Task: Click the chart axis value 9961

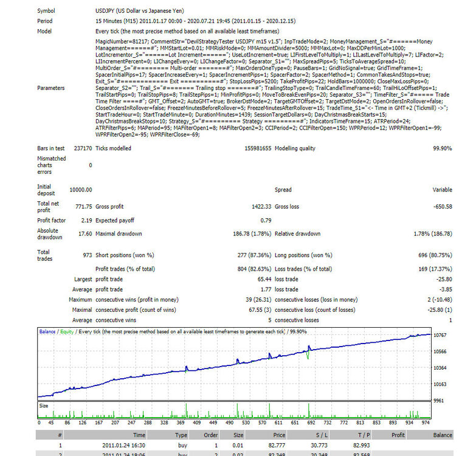Action: coord(440,401)
